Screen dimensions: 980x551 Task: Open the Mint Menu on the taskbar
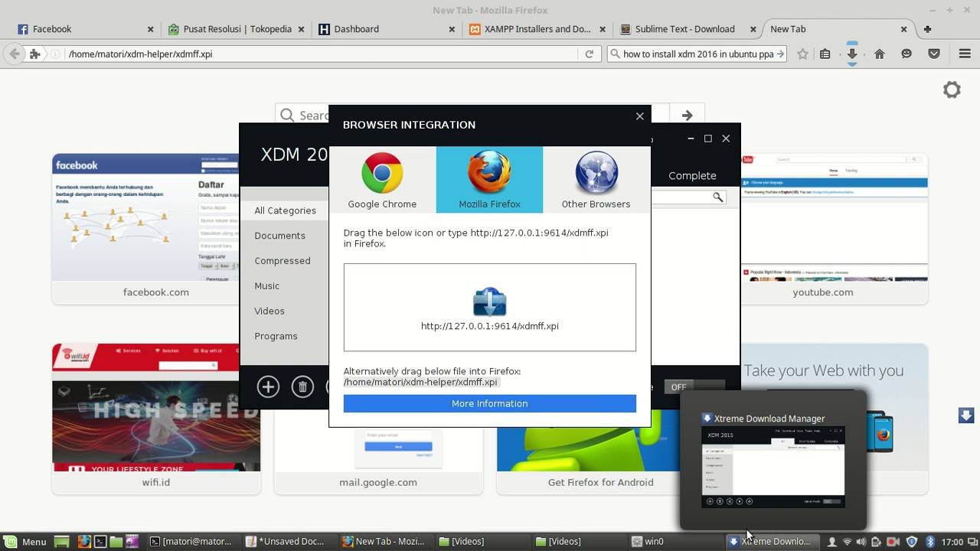coord(25,541)
